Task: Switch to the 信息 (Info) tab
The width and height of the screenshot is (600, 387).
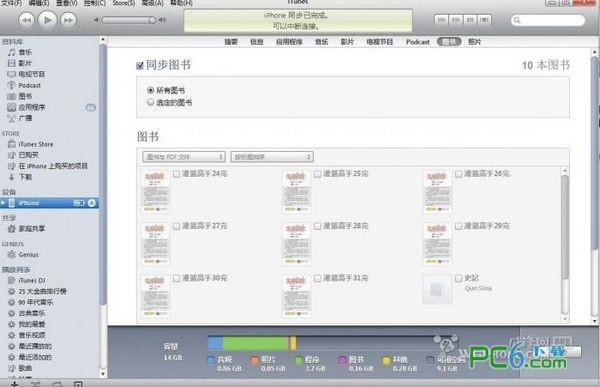Action: [x=257, y=42]
